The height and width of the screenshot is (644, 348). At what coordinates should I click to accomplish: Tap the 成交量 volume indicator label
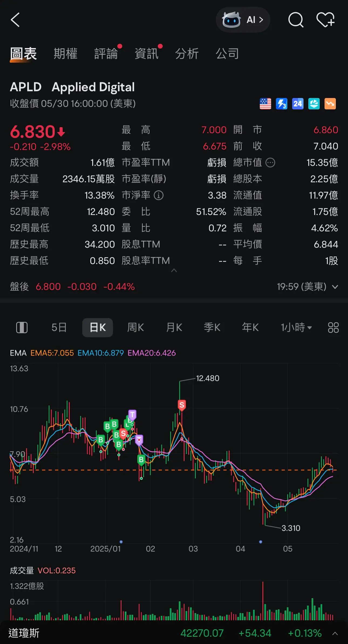(22, 571)
